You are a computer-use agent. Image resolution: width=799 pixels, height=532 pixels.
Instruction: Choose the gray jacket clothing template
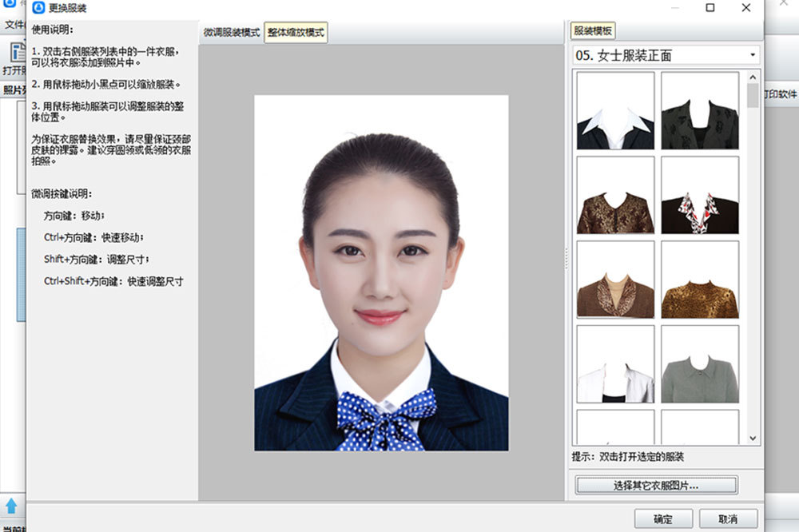(699, 364)
